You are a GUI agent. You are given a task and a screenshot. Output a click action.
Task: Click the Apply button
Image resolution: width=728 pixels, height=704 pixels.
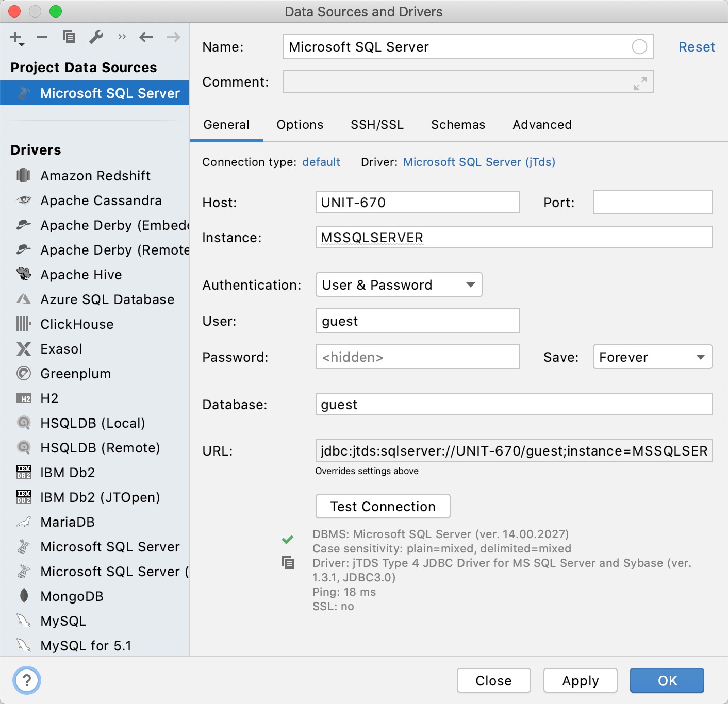581,681
